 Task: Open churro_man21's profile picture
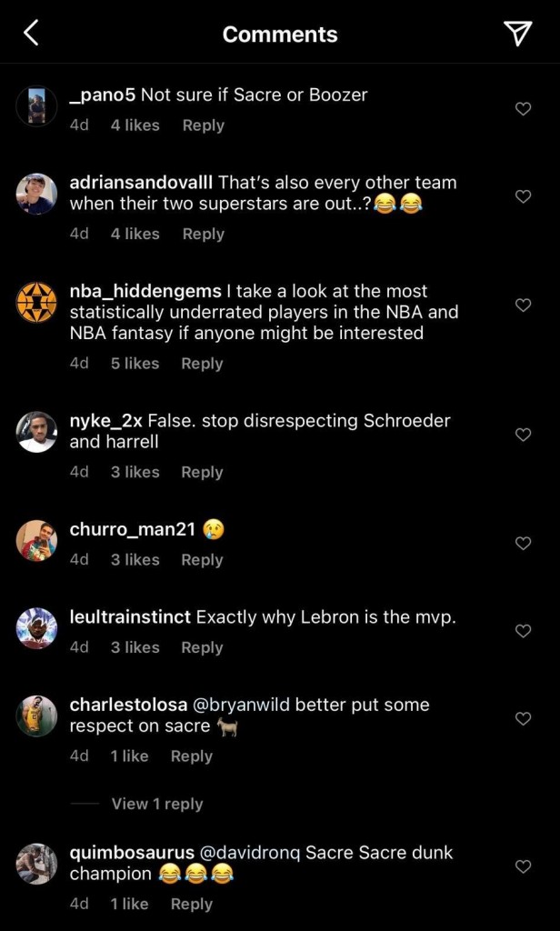36,538
